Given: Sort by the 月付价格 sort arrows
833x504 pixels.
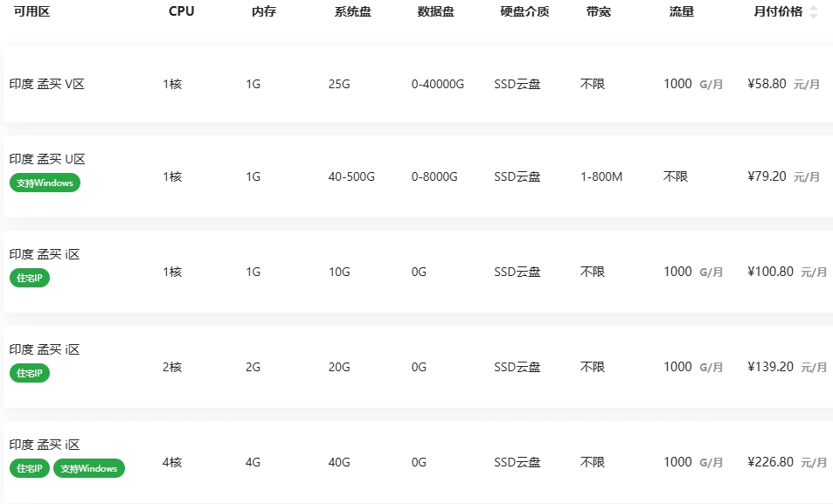Looking at the screenshot, I should pos(814,12).
